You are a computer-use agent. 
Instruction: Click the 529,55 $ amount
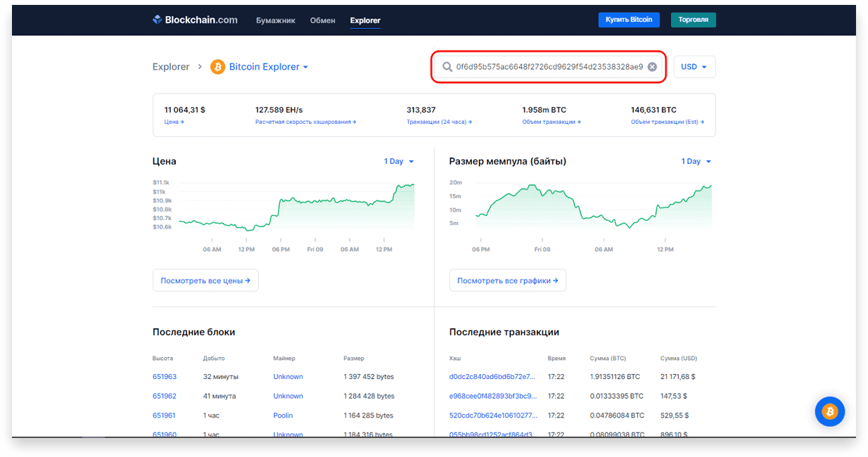675,416
